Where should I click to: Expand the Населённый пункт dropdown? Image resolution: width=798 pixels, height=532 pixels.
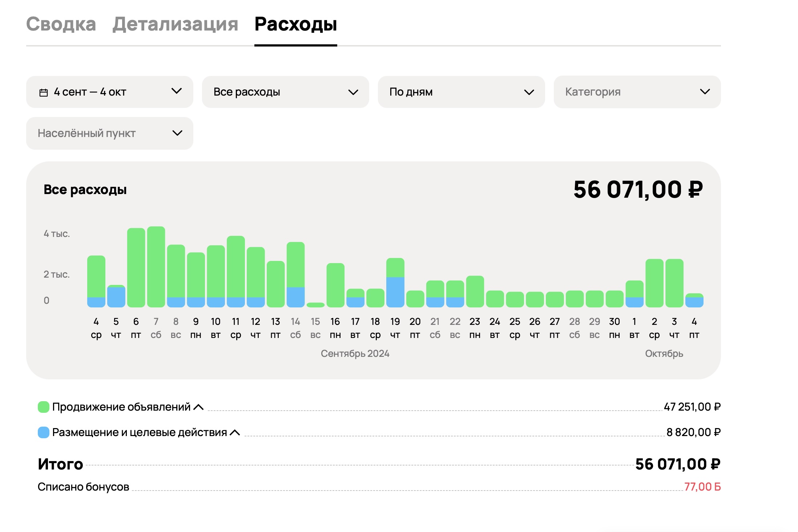pyautogui.click(x=109, y=133)
